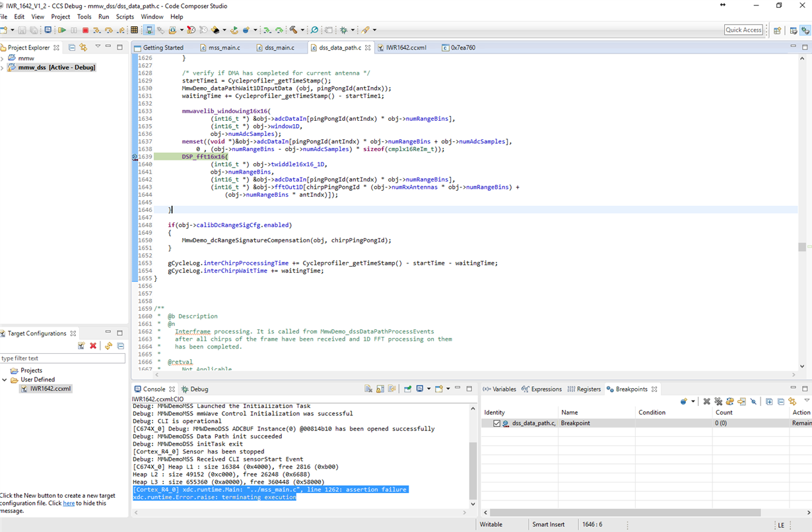Click the Clear Console icon
812x532 pixels.
point(368,389)
